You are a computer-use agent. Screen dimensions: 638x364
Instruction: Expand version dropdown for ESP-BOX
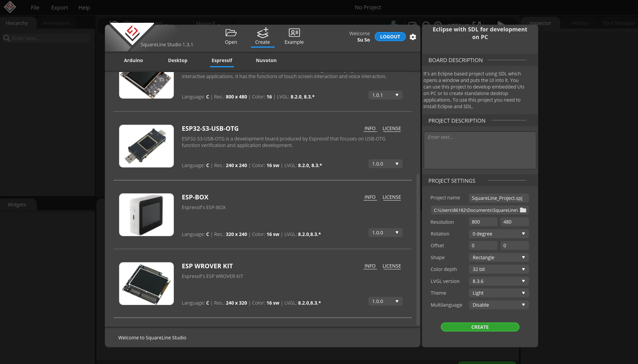385,233
